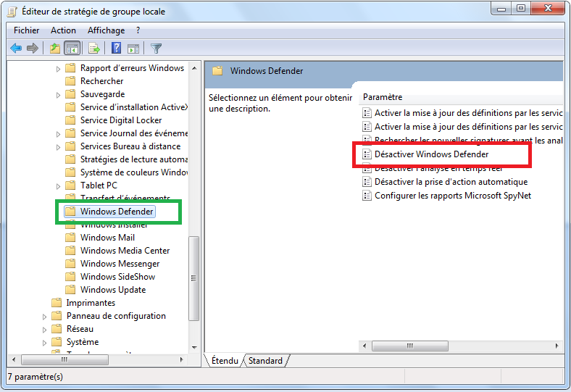The image size is (571, 392).
Task: Toggle the action pane toolbar icon
Action: pos(133,49)
